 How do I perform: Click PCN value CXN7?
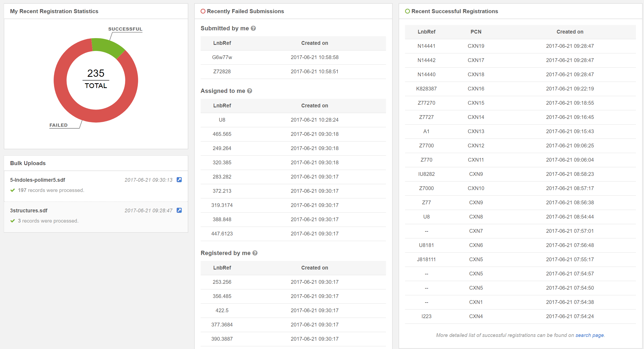click(x=476, y=231)
